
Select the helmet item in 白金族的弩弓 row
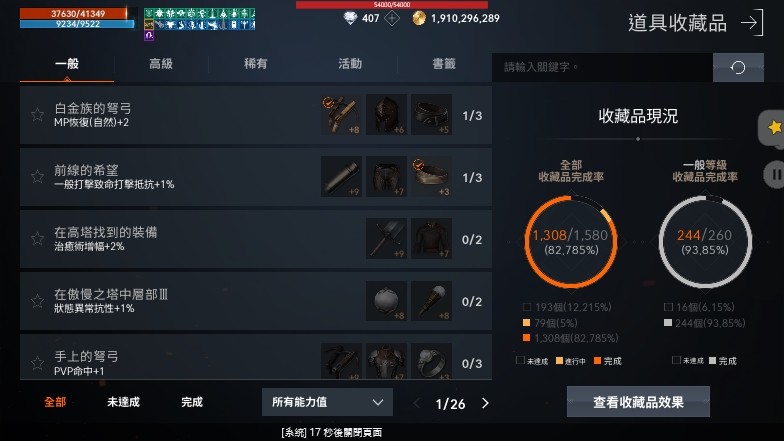386,114
